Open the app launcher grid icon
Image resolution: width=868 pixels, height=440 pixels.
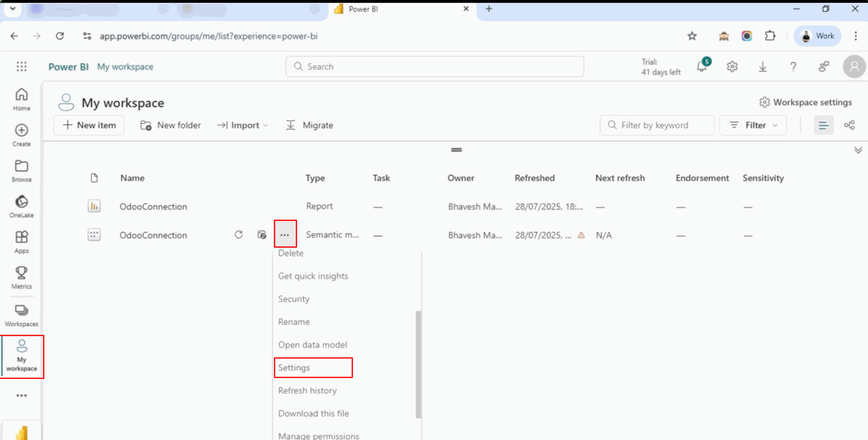(x=22, y=66)
